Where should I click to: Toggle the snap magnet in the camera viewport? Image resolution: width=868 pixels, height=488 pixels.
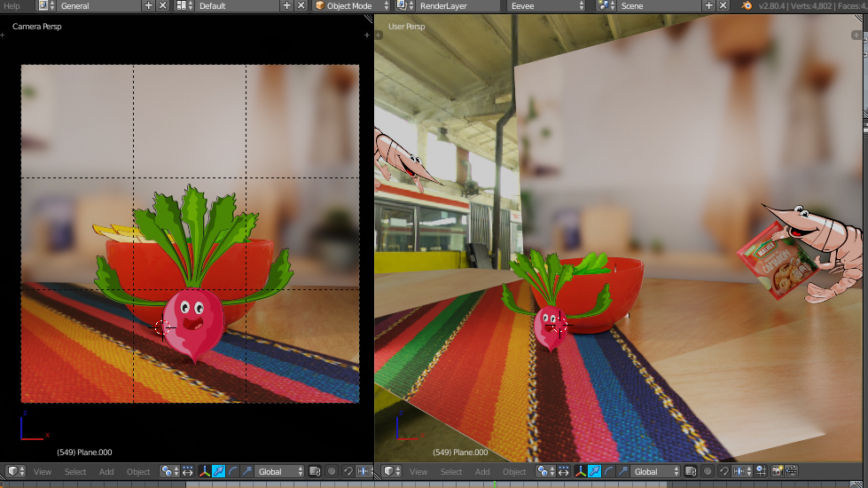348,471
